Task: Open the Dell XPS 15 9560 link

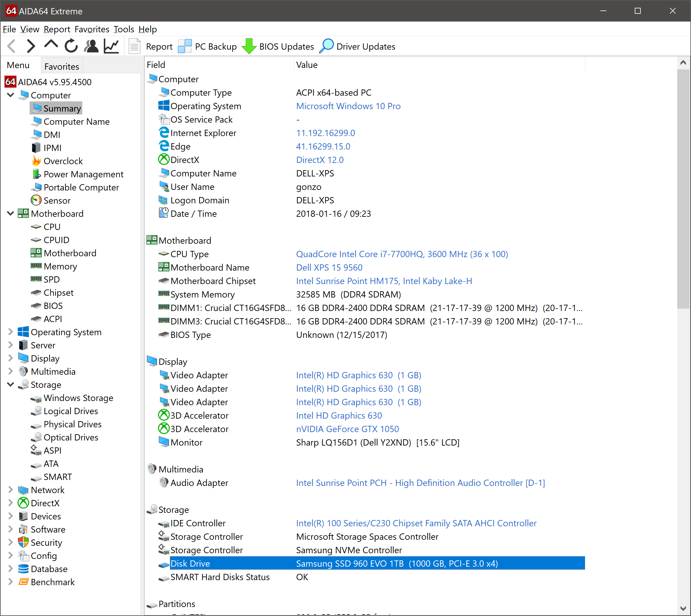Action: (329, 267)
